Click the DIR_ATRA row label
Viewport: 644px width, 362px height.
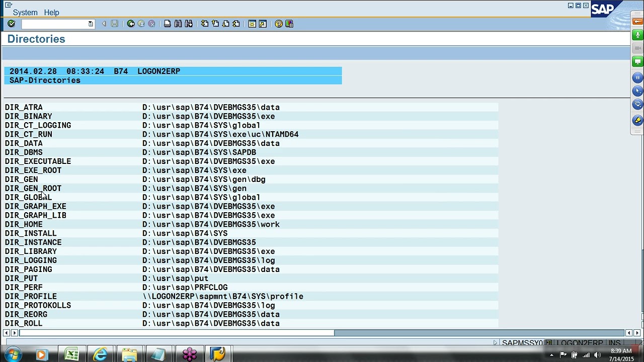(x=24, y=107)
